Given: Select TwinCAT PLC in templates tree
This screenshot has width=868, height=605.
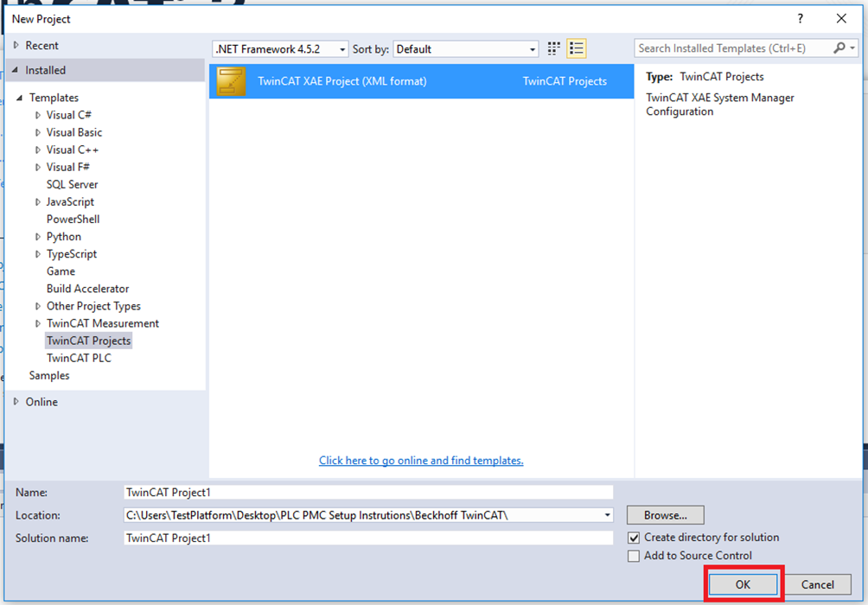Looking at the screenshot, I should (79, 358).
